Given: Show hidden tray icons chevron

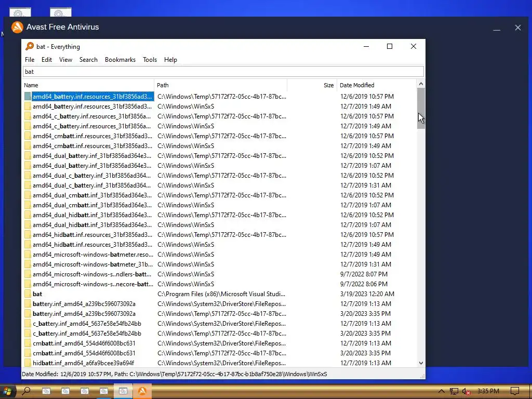Looking at the screenshot, I should click(441, 391).
